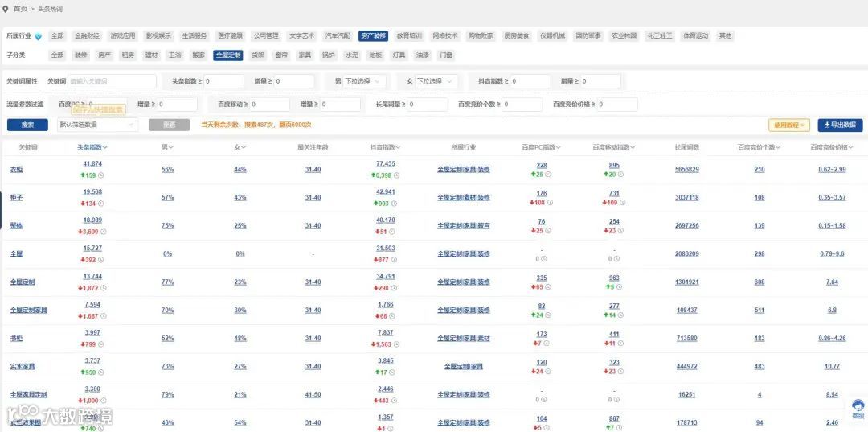Click the clock icon beside 柜子's 抖音指数 change
This screenshot has height=432, width=868.
393,204
